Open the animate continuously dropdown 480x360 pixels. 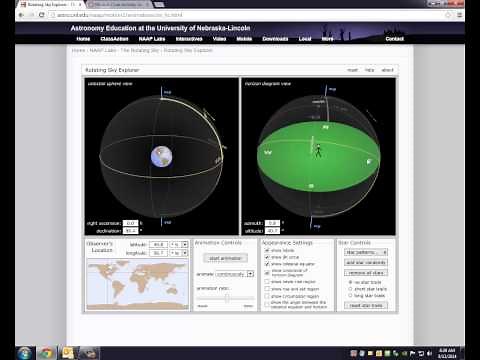[235, 274]
